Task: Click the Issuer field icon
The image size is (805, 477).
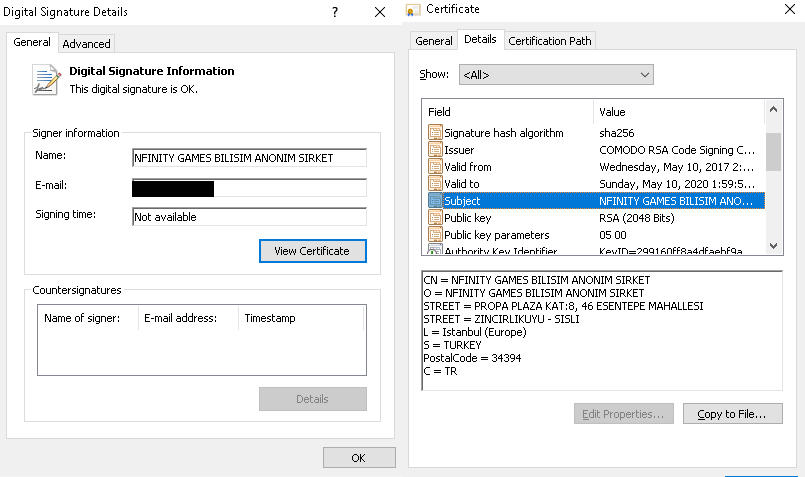Action: click(435, 150)
